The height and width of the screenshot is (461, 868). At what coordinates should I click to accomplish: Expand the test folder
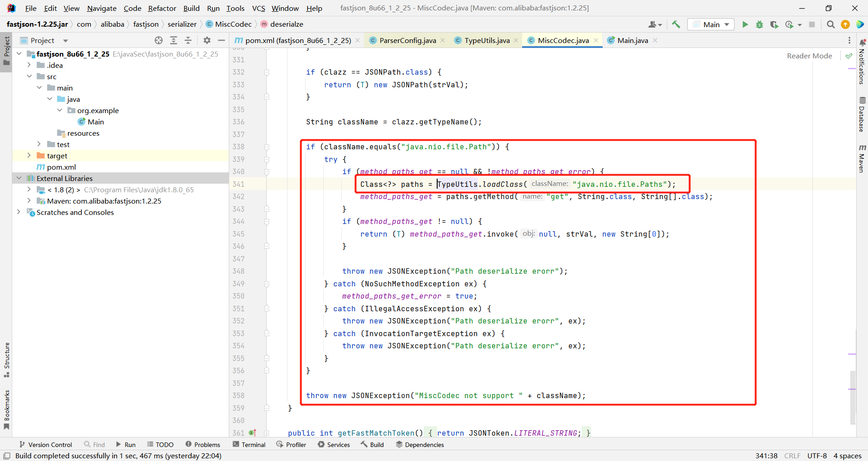point(39,144)
